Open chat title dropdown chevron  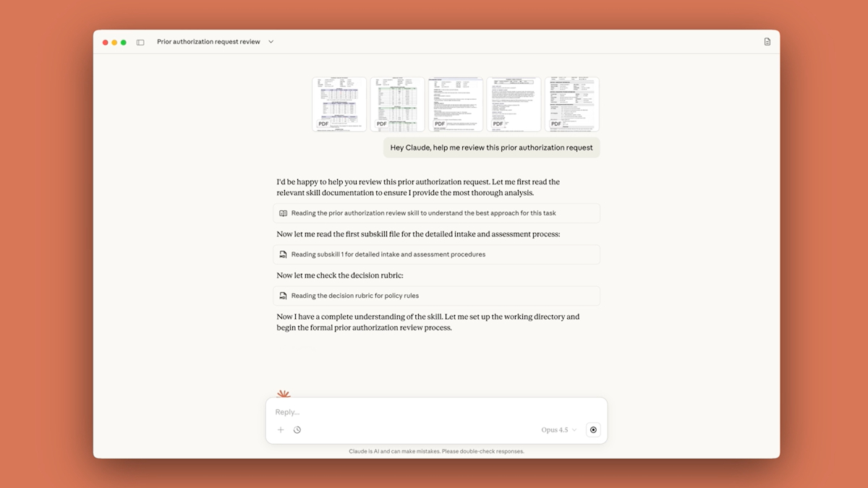(271, 42)
